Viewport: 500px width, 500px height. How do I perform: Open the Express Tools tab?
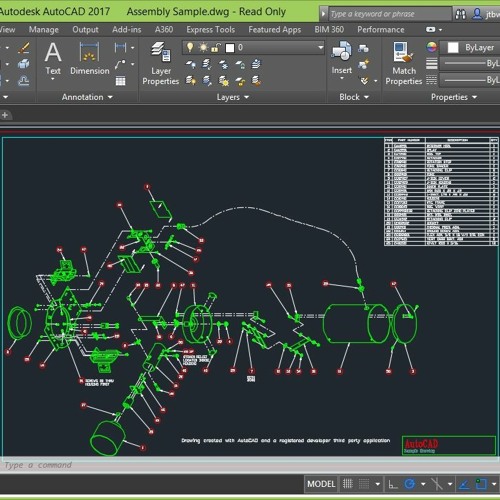[210, 30]
